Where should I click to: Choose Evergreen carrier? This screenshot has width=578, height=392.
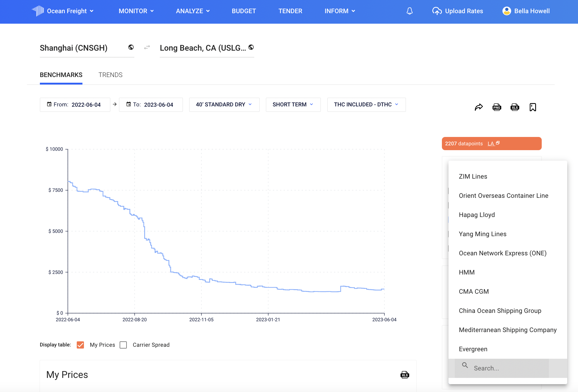(508, 349)
